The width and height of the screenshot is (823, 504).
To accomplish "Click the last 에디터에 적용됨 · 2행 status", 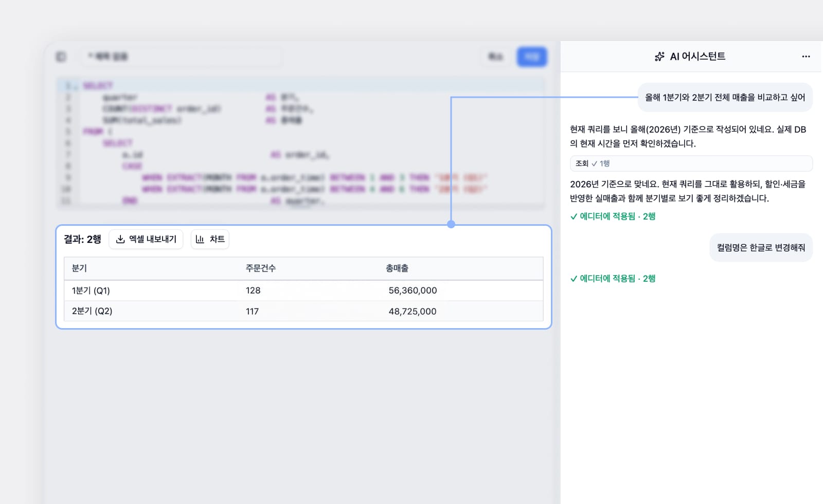I will tap(613, 279).
